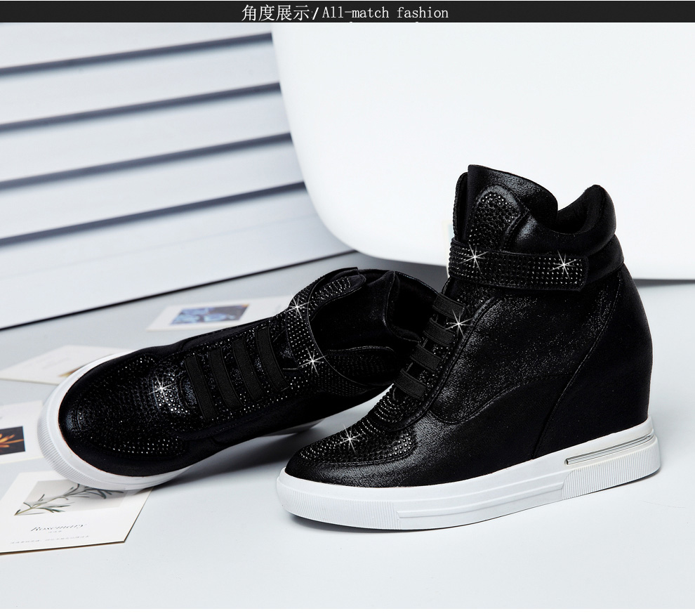Click the toe cap of the upright shoe

tap(323, 460)
